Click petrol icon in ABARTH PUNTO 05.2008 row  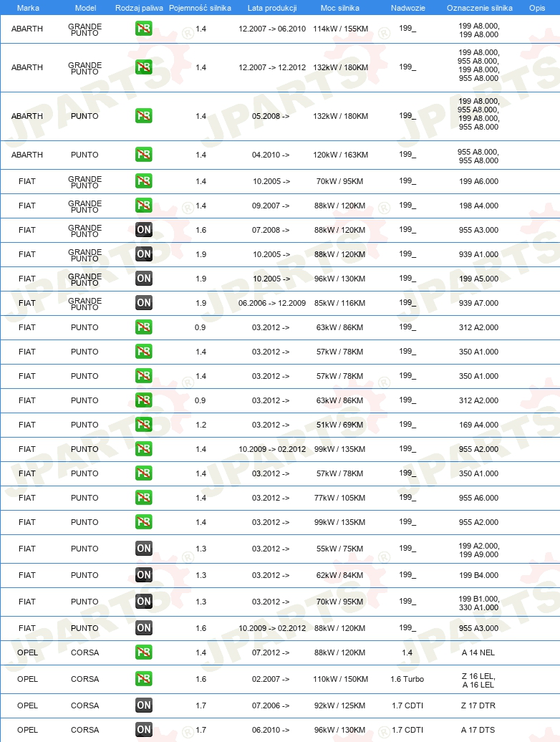coord(144,116)
